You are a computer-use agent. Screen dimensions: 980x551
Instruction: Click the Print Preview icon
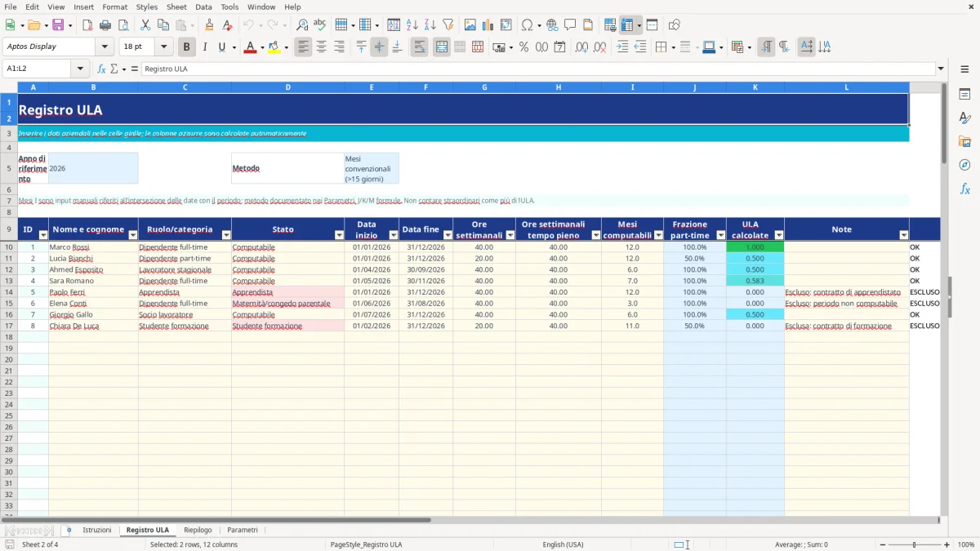[122, 25]
